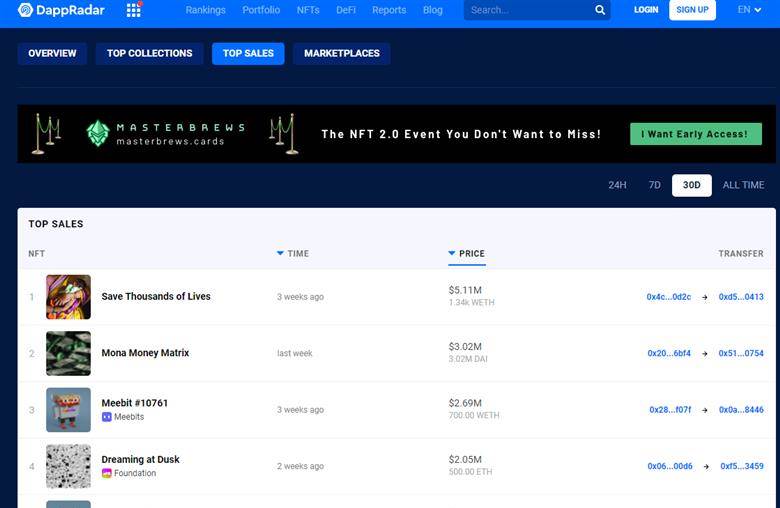Select the Top Sales tab

pyautogui.click(x=248, y=54)
